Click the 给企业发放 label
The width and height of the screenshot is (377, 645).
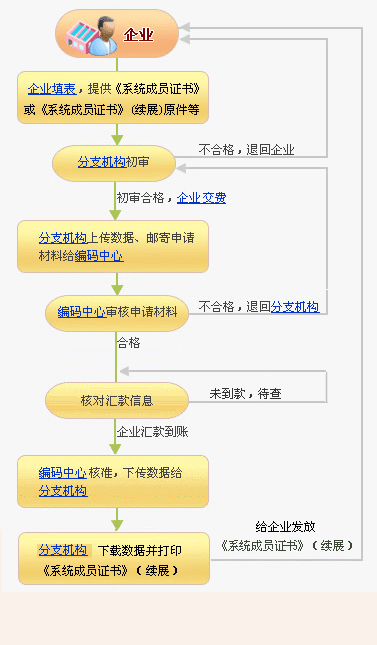tap(285, 527)
